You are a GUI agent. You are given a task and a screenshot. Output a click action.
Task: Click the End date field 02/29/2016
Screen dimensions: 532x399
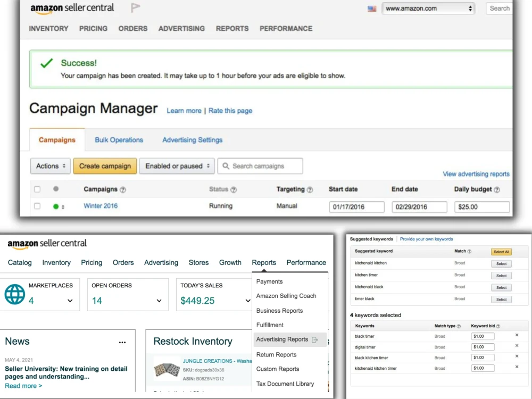[419, 207]
